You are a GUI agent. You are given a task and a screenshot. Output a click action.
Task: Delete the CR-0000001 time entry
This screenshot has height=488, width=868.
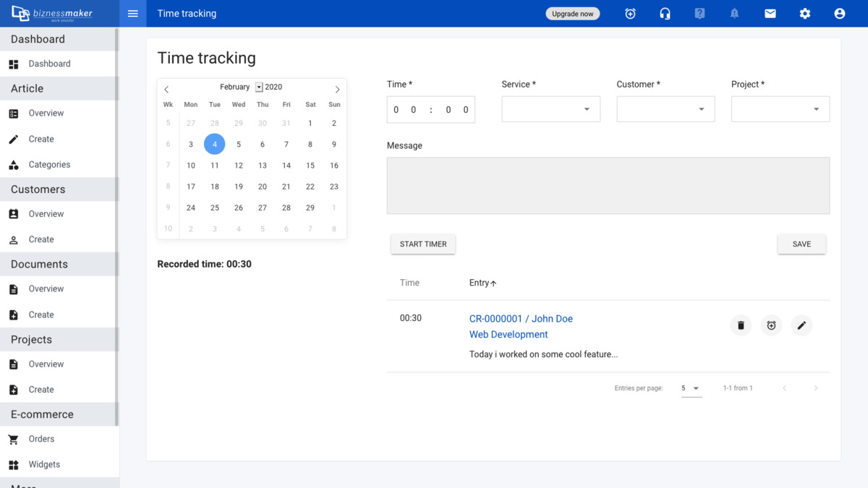[x=741, y=325]
